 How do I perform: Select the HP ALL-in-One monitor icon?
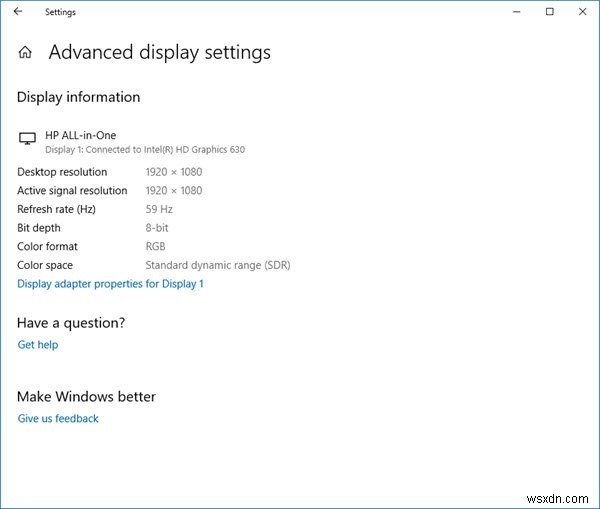(28, 138)
